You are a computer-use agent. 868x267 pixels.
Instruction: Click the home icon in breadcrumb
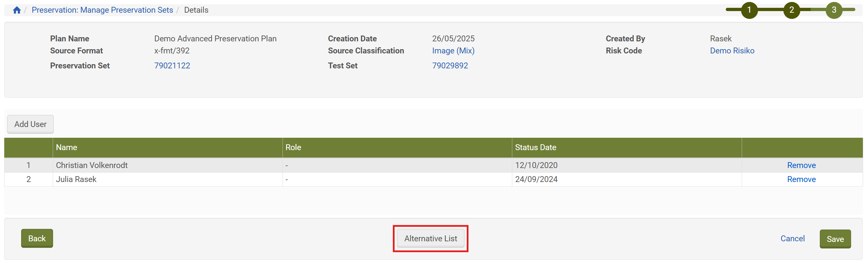click(17, 10)
